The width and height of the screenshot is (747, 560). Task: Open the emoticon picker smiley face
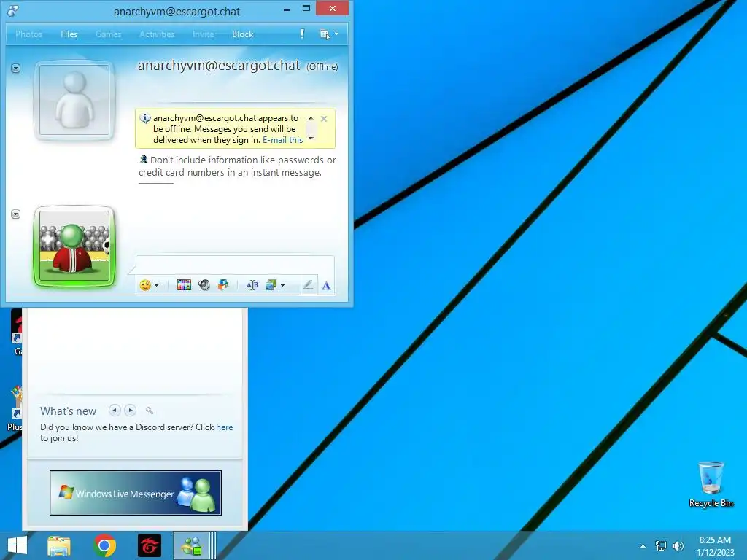coord(145,285)
